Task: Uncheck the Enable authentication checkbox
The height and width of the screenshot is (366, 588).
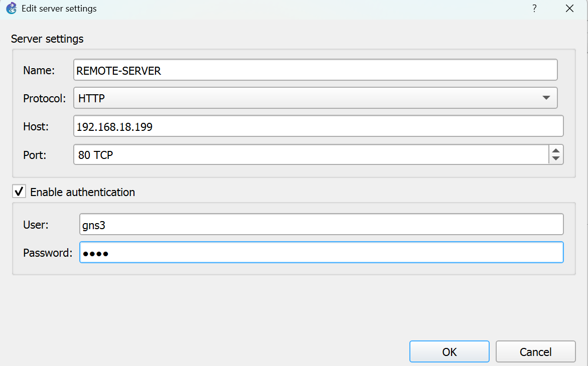Action: tap(19, 192)
